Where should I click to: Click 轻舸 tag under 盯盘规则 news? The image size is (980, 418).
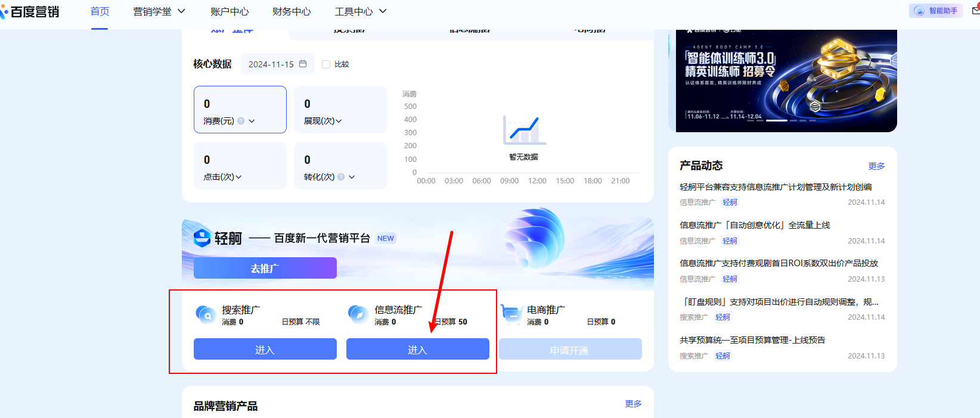point(722,317)
